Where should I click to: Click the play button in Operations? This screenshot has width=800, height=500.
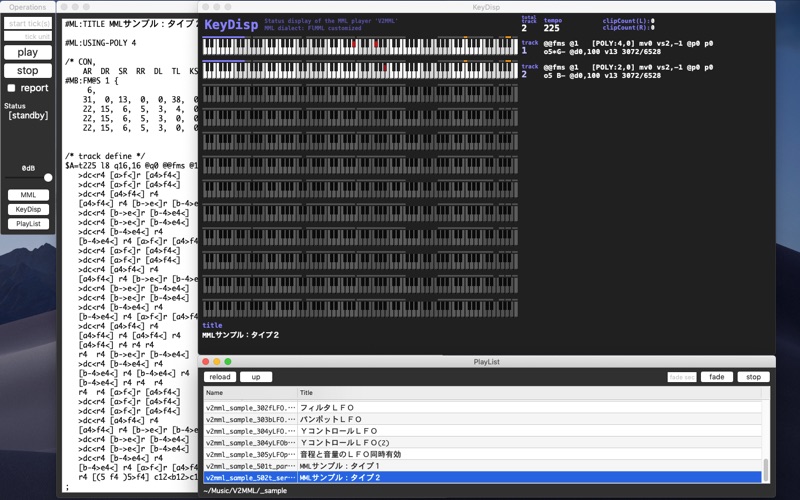[28, 53]
